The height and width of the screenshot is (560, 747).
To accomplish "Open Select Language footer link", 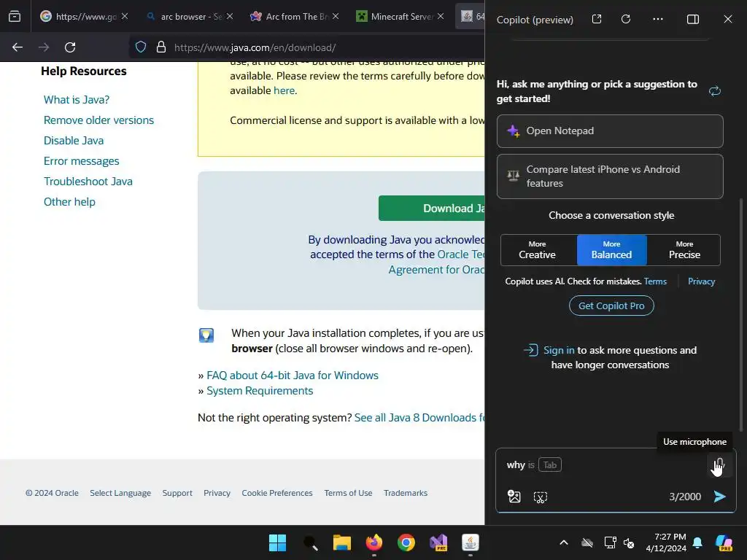I will click(x=120, y=493).
